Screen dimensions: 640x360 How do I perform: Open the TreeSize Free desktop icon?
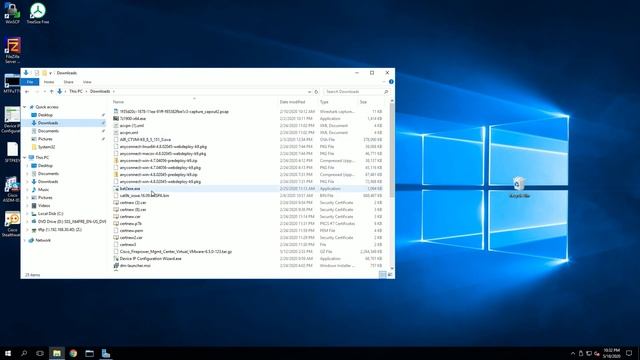tap(38, 13)
